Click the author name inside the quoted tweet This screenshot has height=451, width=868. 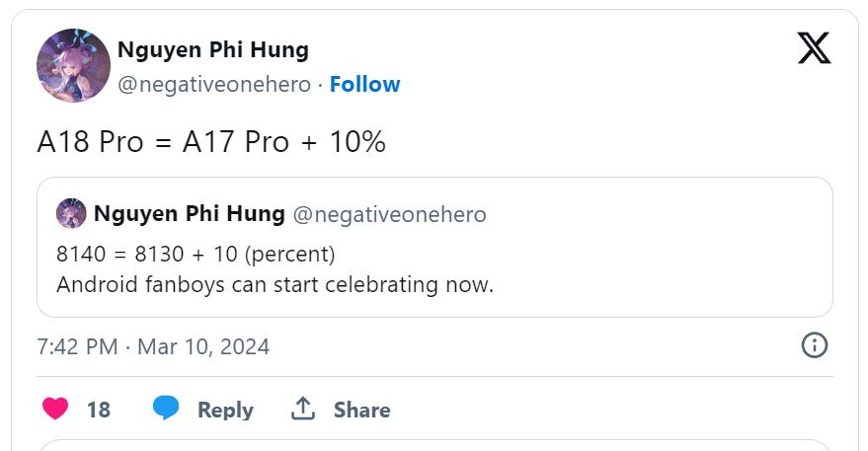coord(189,213)
